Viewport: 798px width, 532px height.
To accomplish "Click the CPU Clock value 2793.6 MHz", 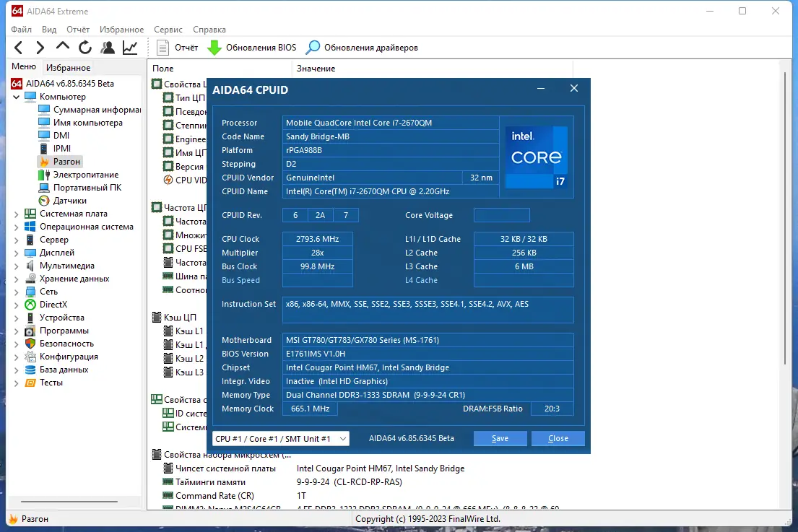I will 318,239.
